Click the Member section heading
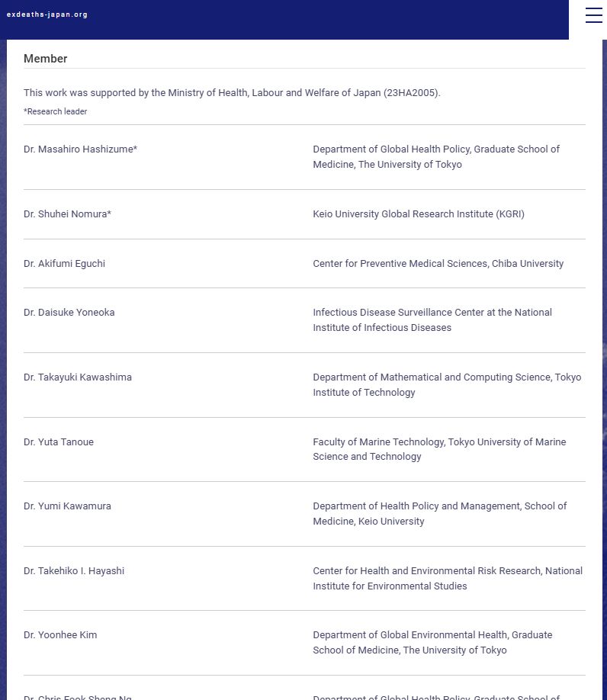 point(46,59)
